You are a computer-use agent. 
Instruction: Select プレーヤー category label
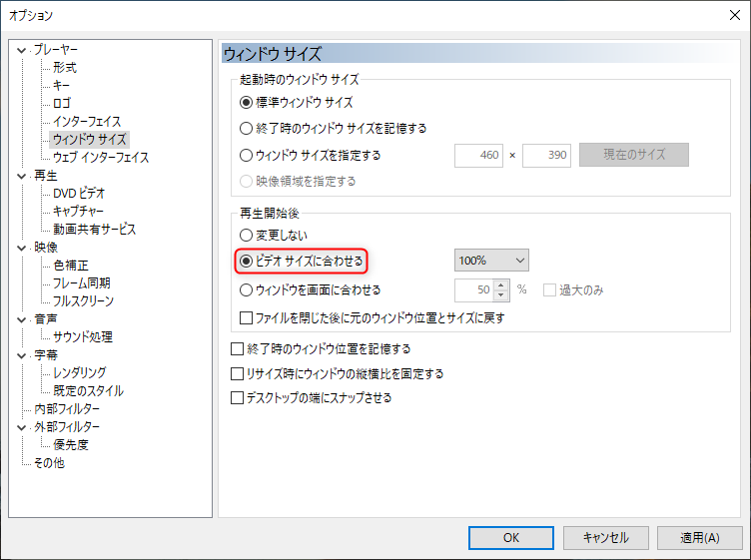pos(56,50)
